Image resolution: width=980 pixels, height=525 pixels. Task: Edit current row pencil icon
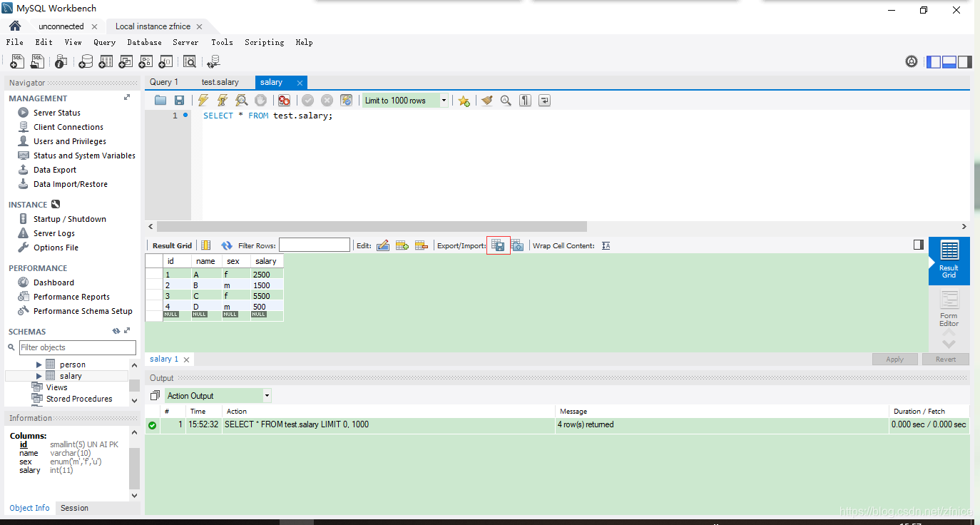tap(383, 245)
